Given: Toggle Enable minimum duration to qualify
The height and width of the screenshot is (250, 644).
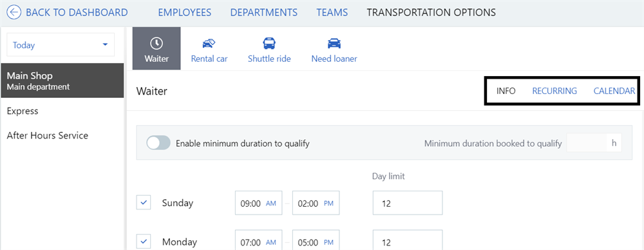Looking at the screenshot, I should (158, 143).
